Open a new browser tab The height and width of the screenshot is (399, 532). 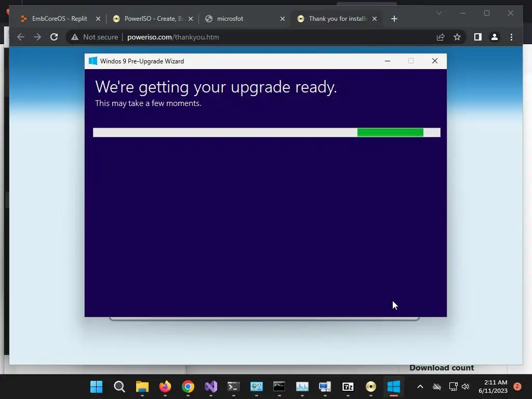coord(394,19)
